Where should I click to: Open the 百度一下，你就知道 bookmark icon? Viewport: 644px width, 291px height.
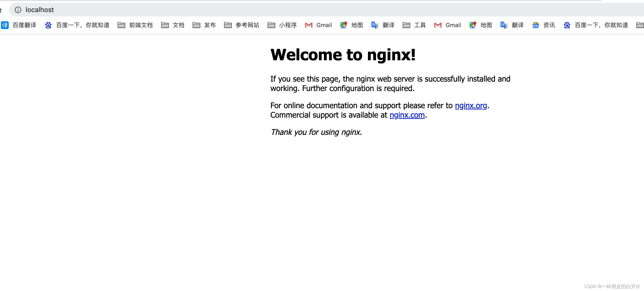click(48, 25)
